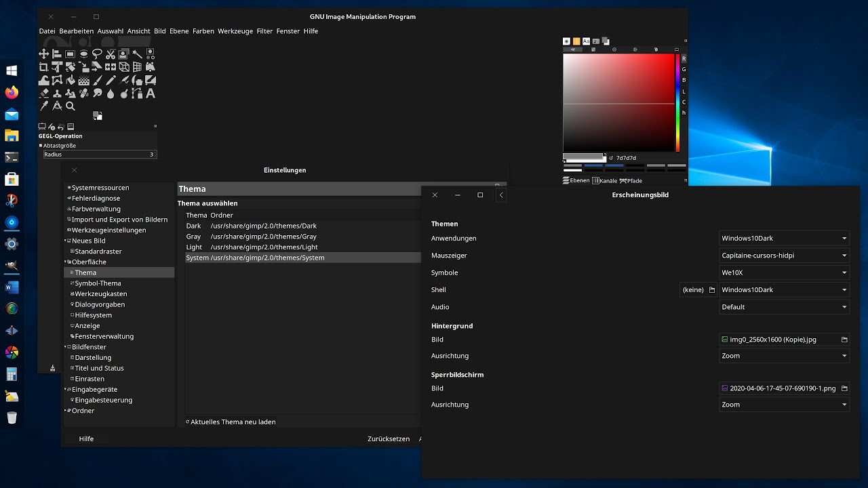Screen dimensions: 868x488
Task: Activate the Zoom magnifier tool
Action: tap(71, 106)
